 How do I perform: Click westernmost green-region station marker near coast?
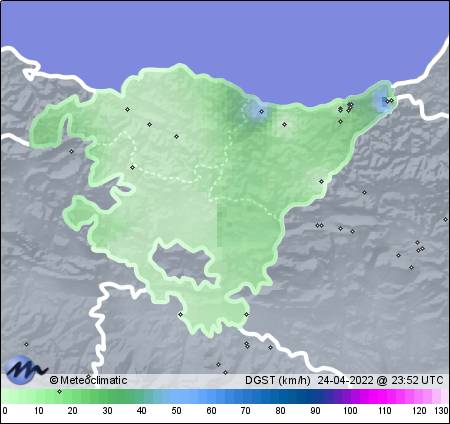click(127, 109)
